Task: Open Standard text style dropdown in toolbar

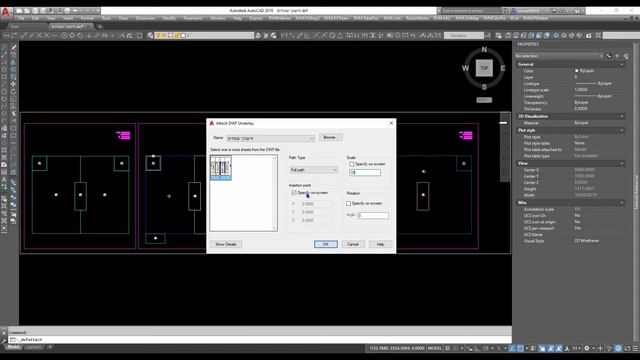Action: [464, 36]
